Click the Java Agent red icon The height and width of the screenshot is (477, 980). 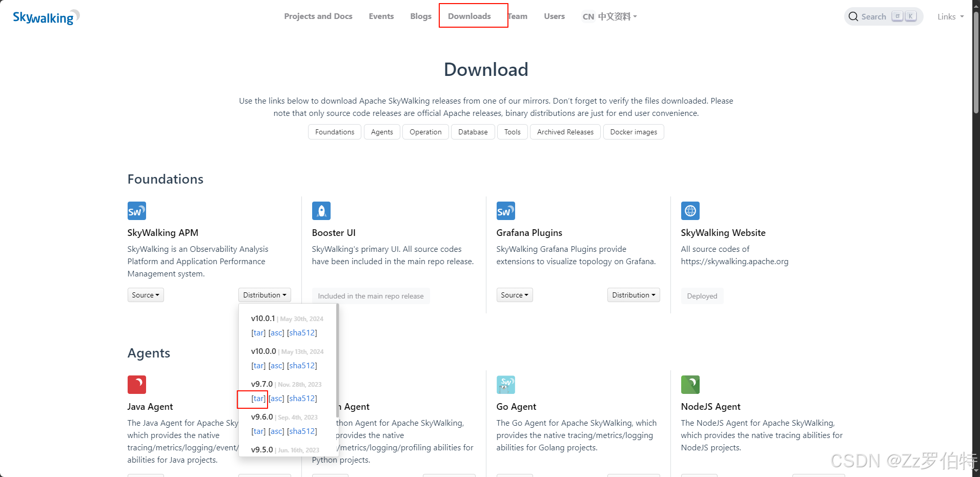[x=137, y=385]
